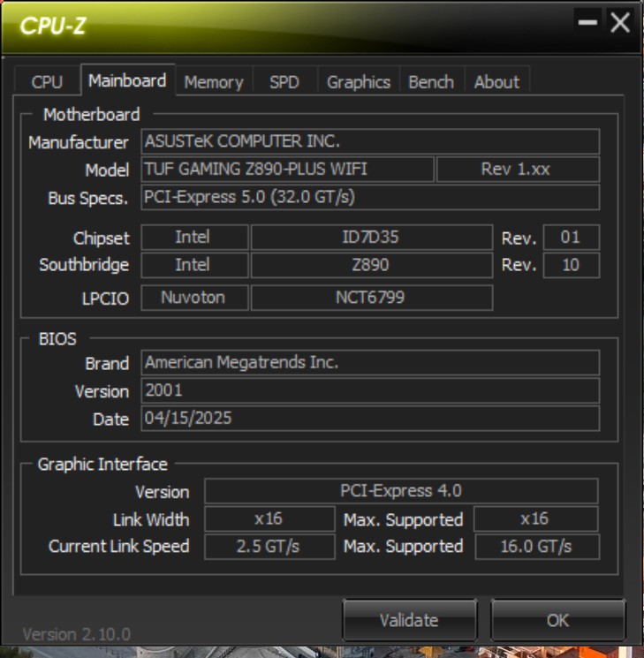Select the Southbridge Z890 field
The height and width of the screenshot is (658, 644).
click(372, 265)
